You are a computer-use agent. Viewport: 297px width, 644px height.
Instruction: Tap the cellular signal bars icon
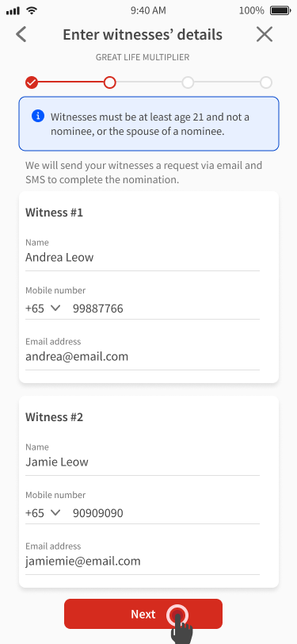coord(13,10)
